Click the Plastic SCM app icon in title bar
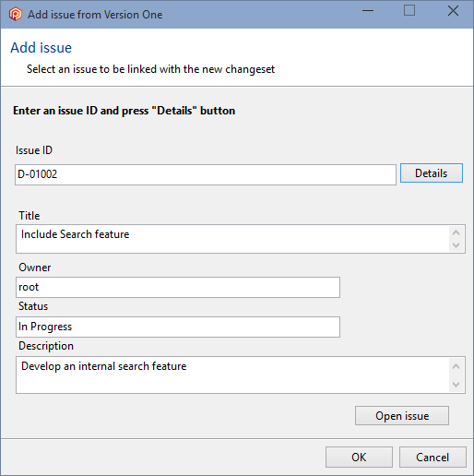This screenshot has width=474, height=476. coord(16,14)
